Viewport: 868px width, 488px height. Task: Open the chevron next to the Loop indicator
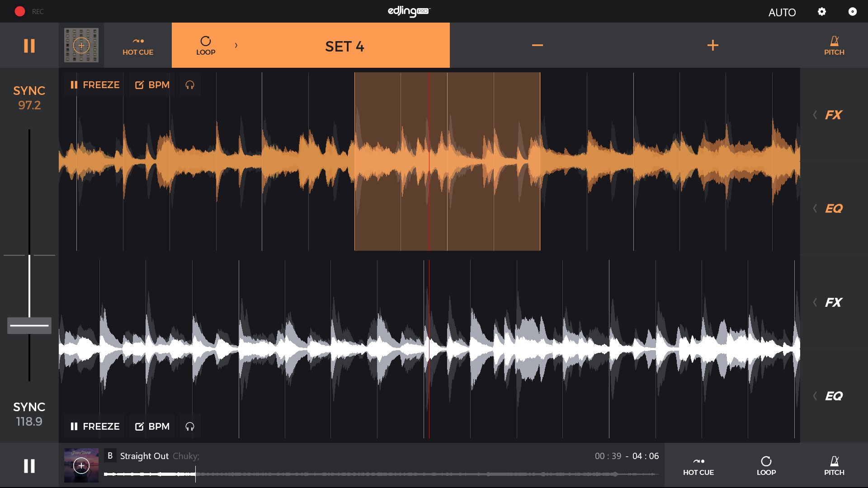pyautogui.click(x=236, y=45)
